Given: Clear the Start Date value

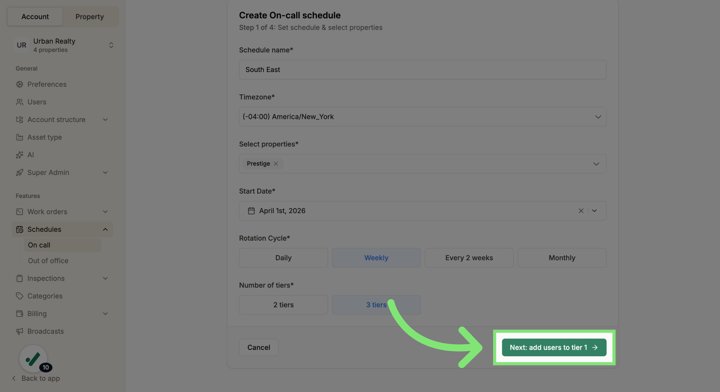Looking at the screenshot, I should (581, 211).
